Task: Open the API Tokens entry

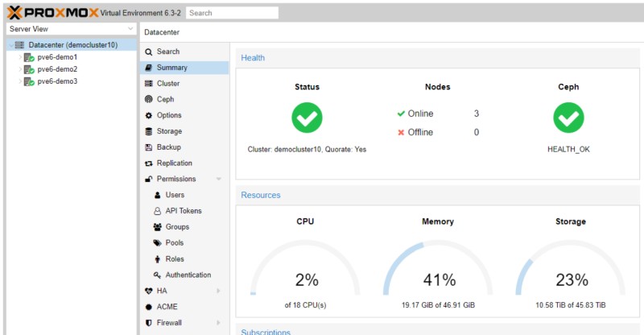Action: (x=184, y=211)
